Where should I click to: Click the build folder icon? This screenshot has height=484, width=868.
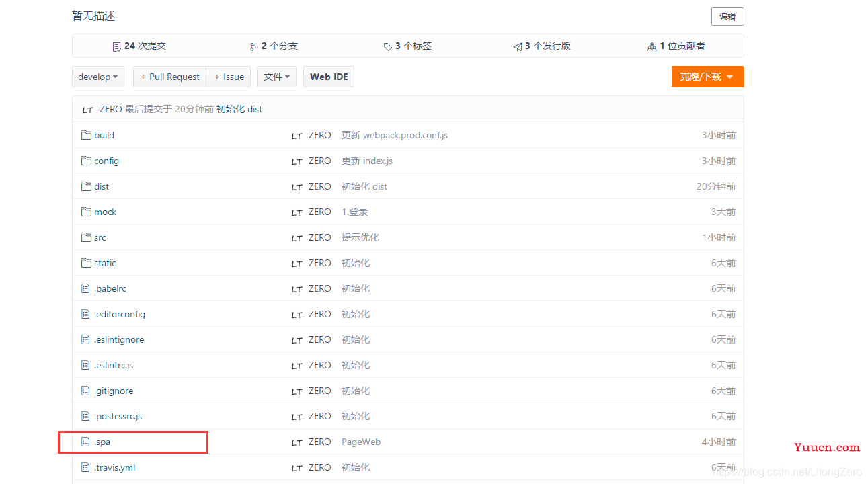tap(86, 135)
